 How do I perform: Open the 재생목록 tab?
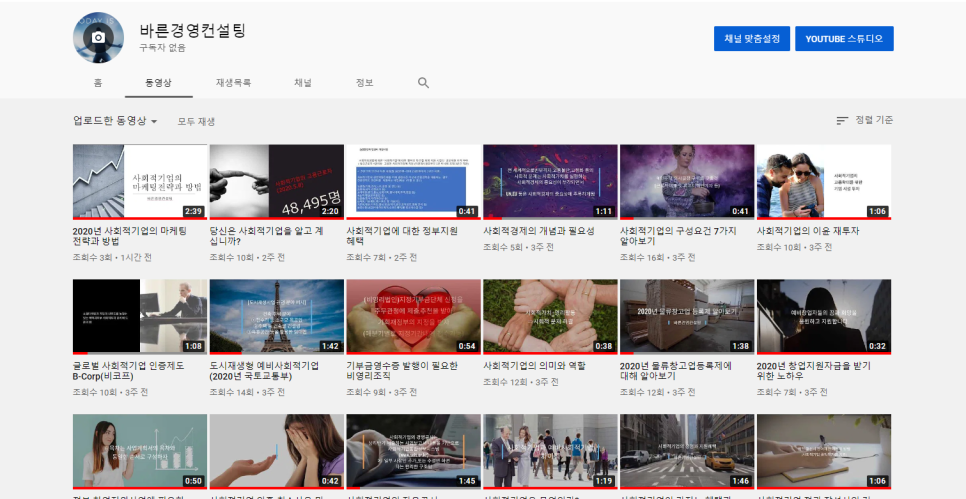click(233, 83)
